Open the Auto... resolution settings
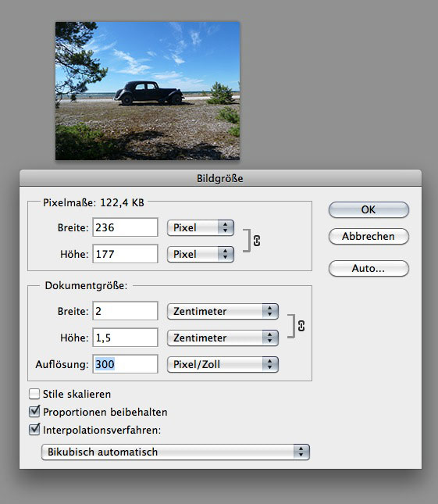438x504 pixels. (x=369, y=268)
